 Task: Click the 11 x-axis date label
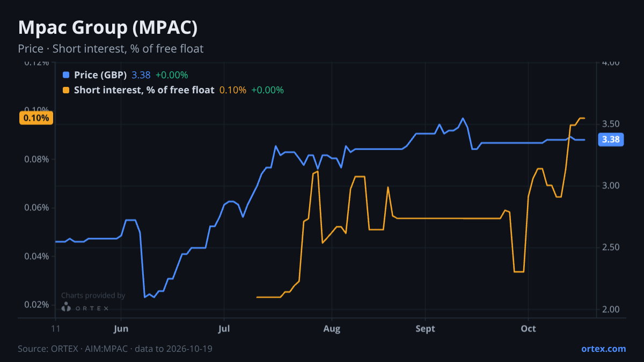[x=55, y=328]
